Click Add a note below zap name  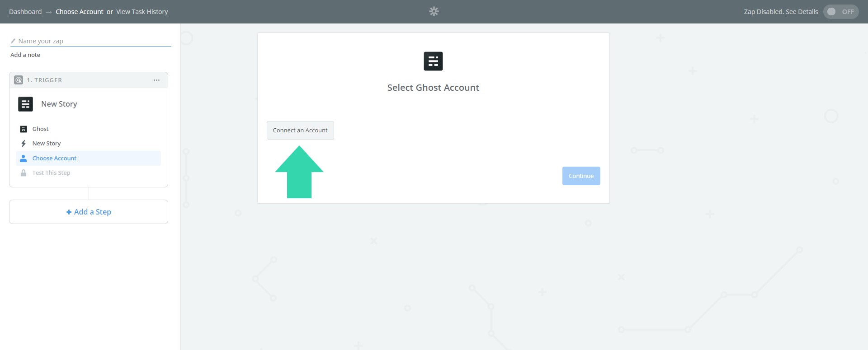25,55
